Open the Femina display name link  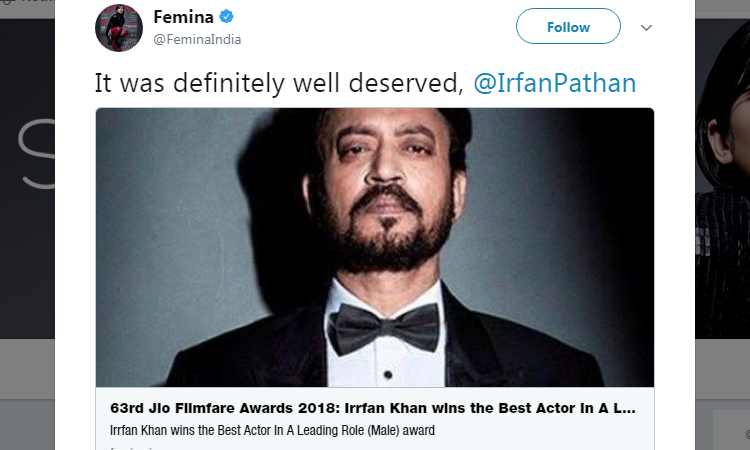pyautogui.click(x=184, y=18)
